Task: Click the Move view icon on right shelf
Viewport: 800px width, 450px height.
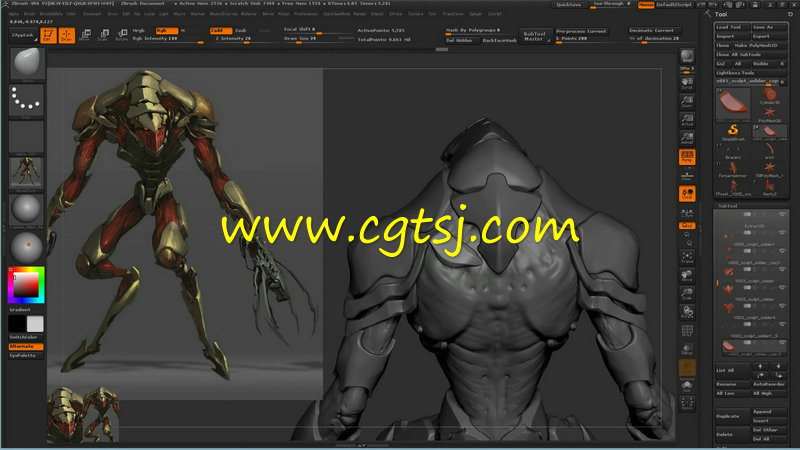Action: tap(687, 276)
